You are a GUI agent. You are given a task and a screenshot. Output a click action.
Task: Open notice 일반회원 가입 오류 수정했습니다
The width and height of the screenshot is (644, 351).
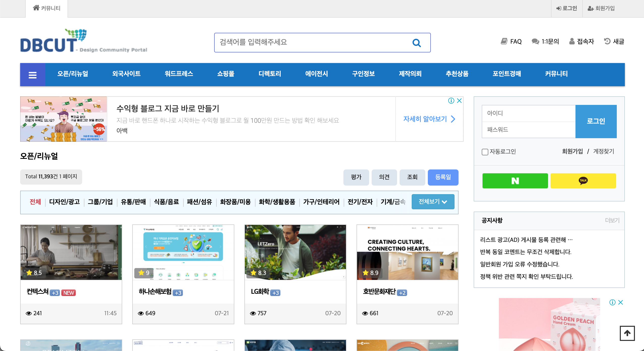pyautogui.click(x=520, y=264)
